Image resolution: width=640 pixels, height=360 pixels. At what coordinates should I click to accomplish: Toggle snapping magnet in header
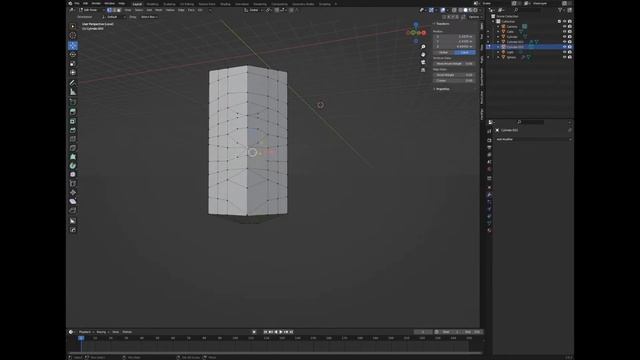[x=277, y=10]
